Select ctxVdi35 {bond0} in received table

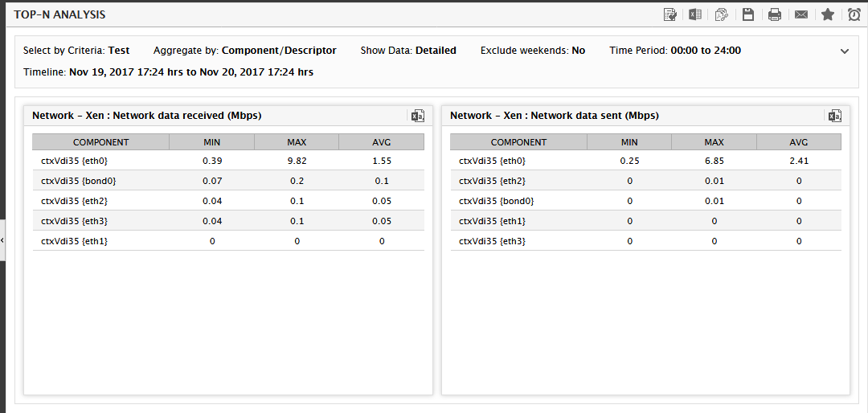[x=79, y=181]
